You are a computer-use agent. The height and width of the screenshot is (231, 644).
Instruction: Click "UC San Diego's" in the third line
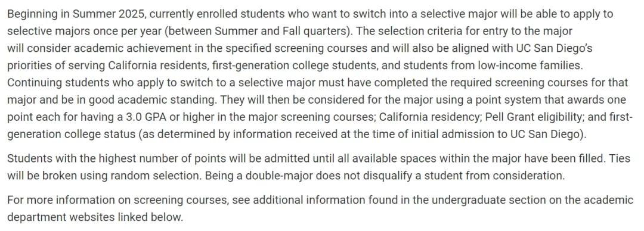(x=554, y=48)
